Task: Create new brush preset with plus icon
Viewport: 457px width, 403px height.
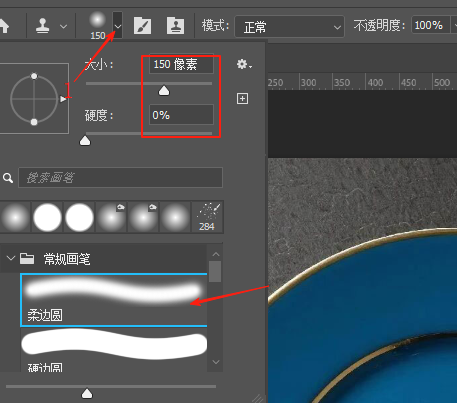Action: [x=242, y=99]
